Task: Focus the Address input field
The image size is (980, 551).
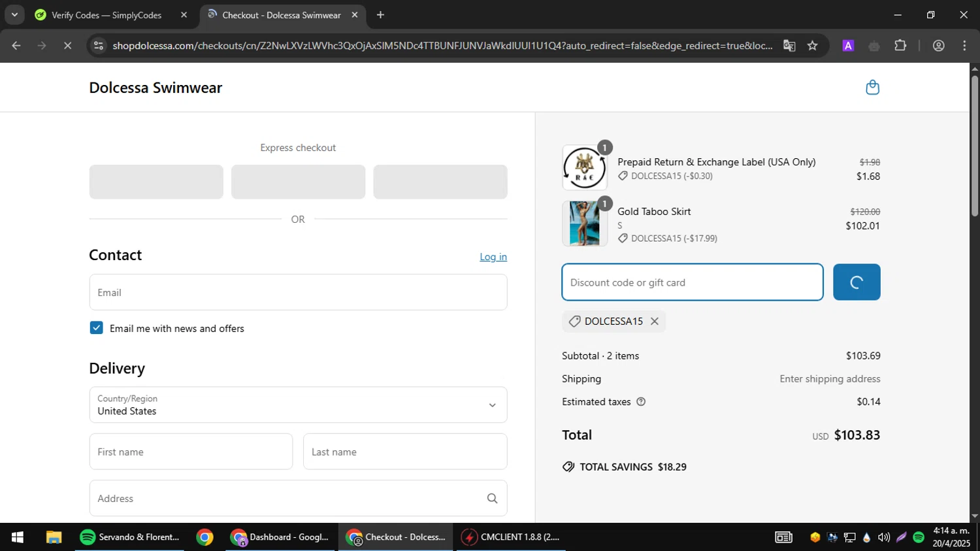Action: click(x=298, y=499)
